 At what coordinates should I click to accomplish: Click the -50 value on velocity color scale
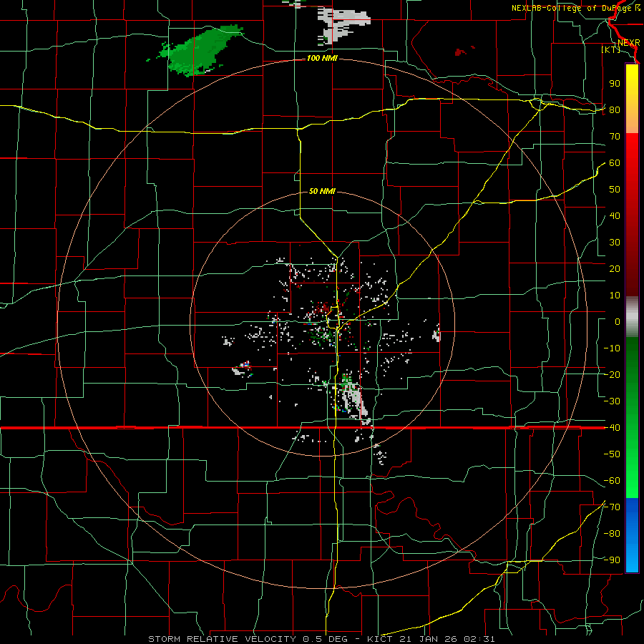612,454
